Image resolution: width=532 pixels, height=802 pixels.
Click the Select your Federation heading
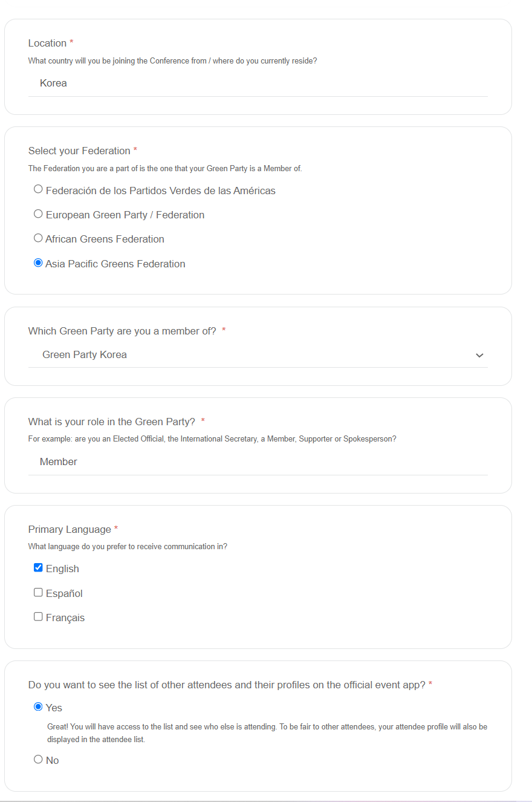tap(79, 151)
